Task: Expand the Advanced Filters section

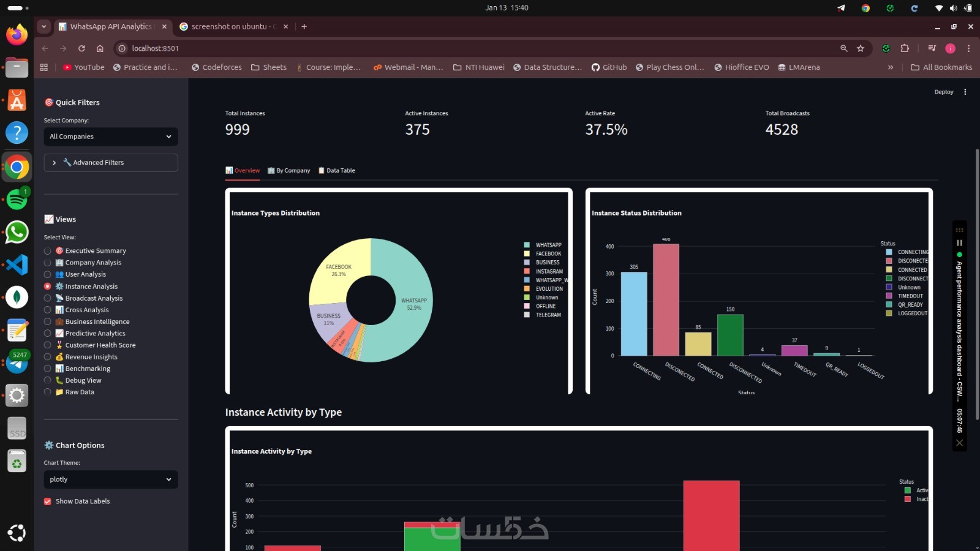Action: point(111,162)
